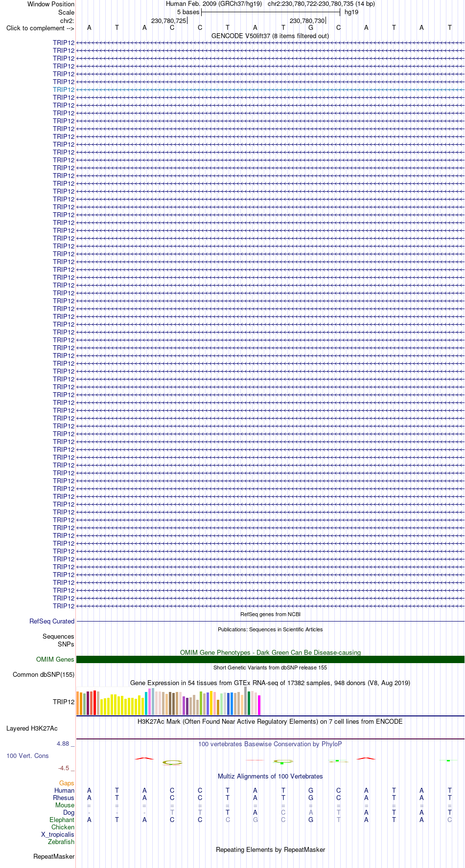Click the chr2:230,780,722-230,780,735 position text
465x868 pixels.
[x=321, y=3]
